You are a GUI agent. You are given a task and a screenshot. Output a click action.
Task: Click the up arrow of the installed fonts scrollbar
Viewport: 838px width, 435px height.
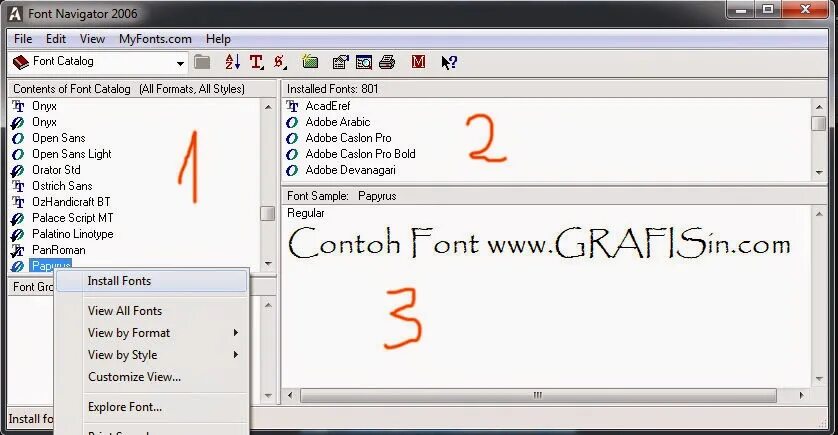point(819,106)
